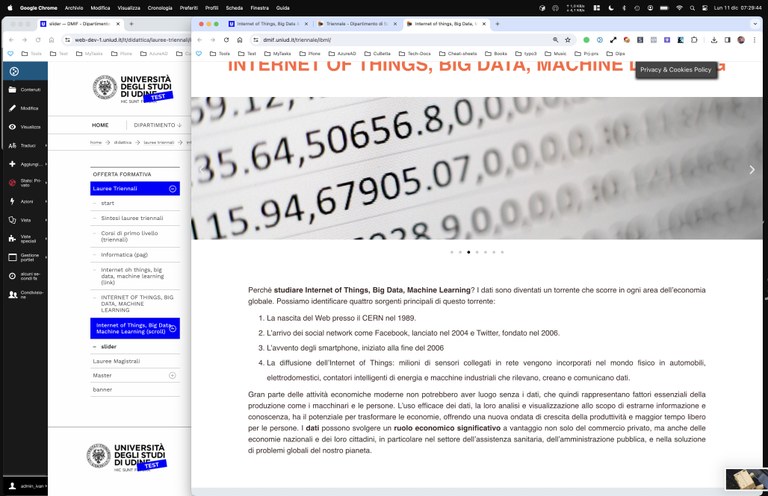
Task: Open the Chrome three-dot menu
Action: coord(754,40)
